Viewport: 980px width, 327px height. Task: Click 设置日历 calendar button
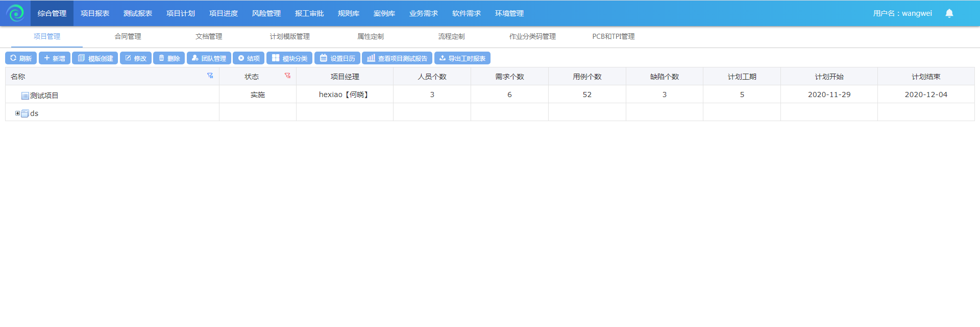337,58
